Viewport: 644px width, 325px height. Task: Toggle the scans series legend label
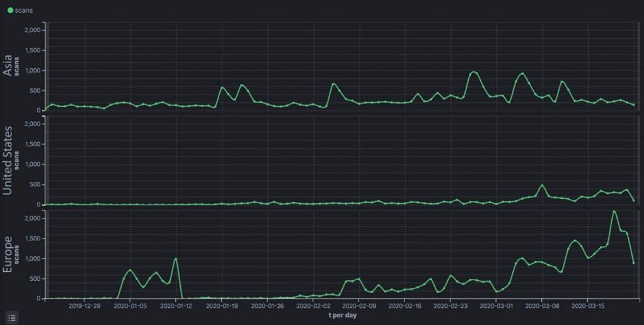(x=24, y=11)
